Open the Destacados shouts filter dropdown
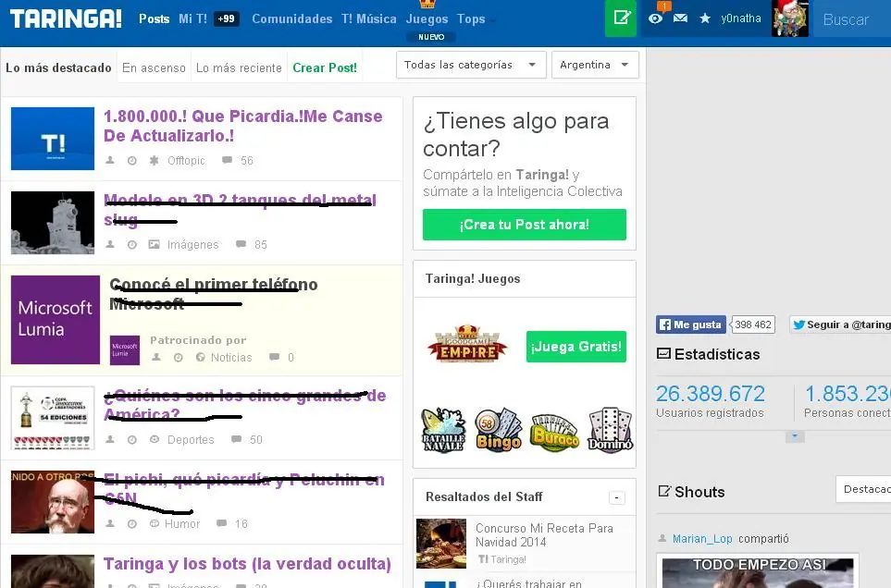This screenshot has width=891, height=588. point(863,489)
